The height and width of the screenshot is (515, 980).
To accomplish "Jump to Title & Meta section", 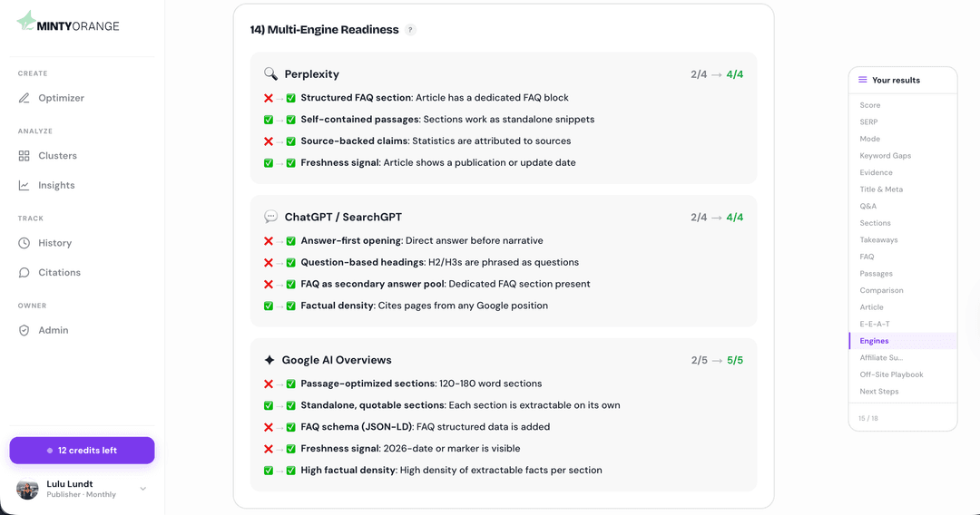I will click(x=880, y=189).
